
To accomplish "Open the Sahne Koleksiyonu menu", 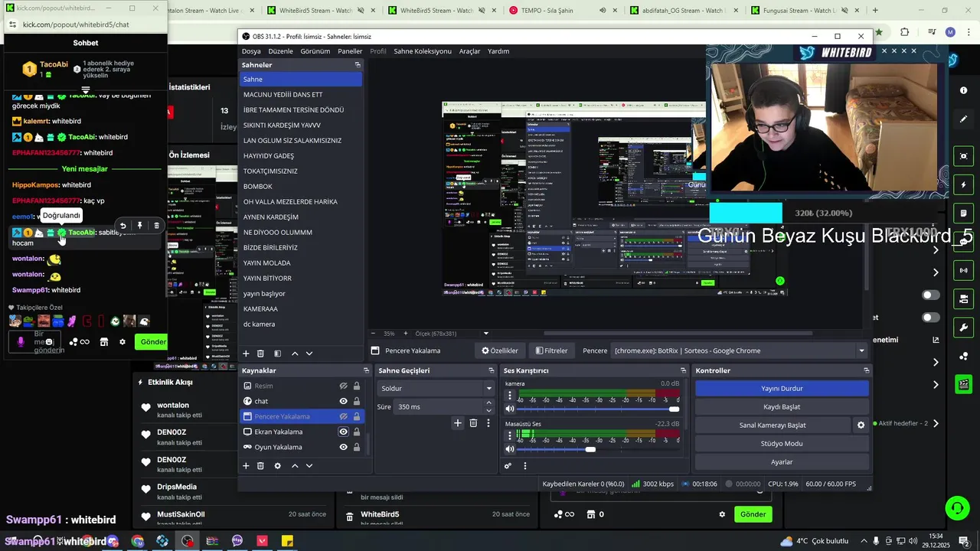I will coord(423,51).
